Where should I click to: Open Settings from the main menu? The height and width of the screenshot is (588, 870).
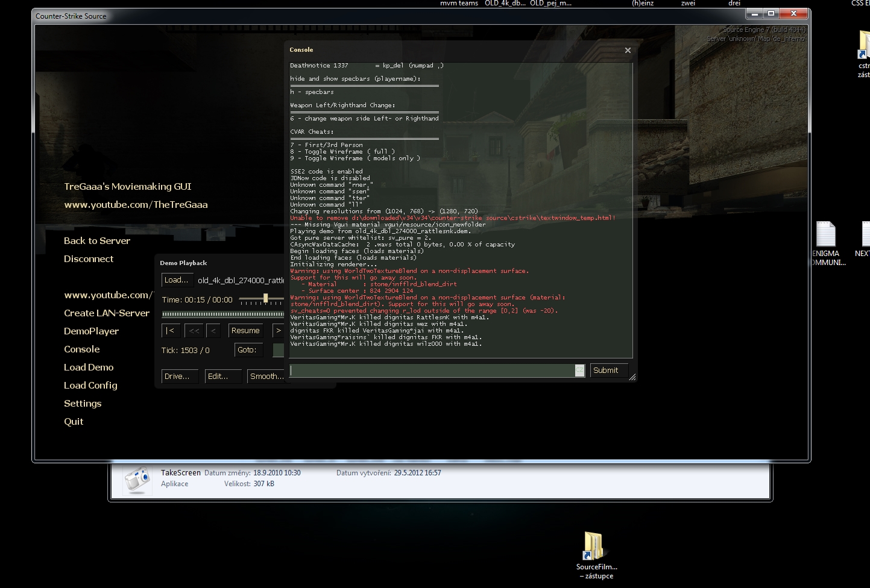click(x=83, y=404)
